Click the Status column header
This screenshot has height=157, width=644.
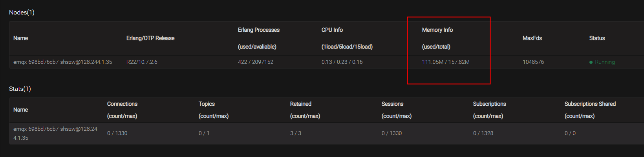tap(597, 38)
